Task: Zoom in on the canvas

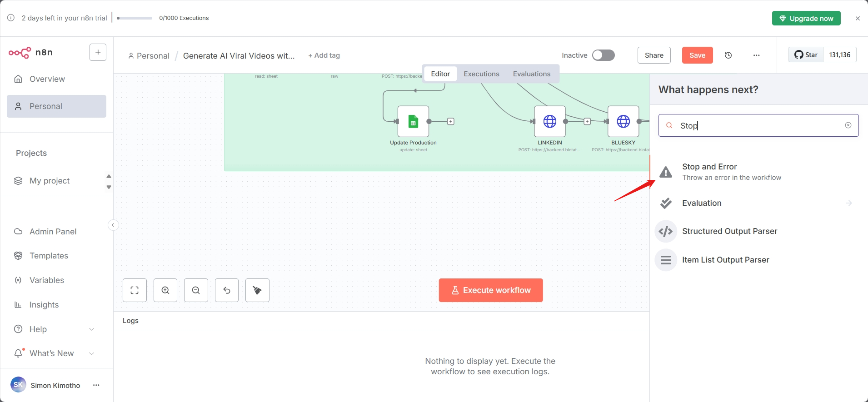Action: [x=165, y=290]
